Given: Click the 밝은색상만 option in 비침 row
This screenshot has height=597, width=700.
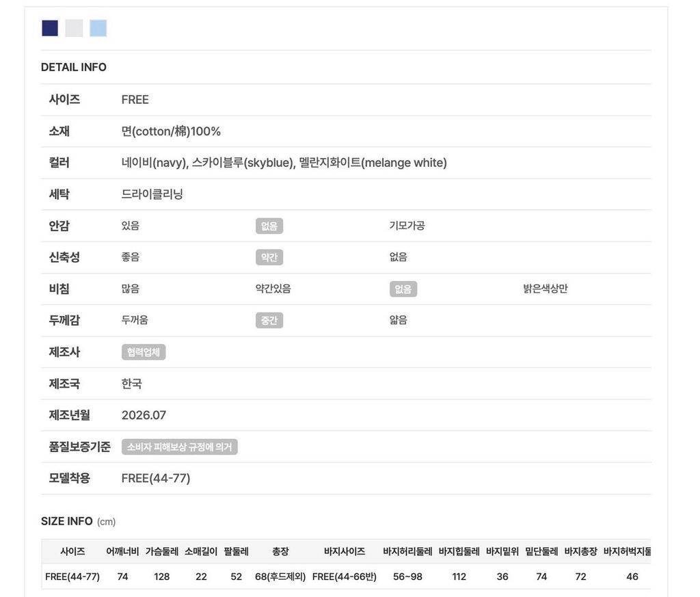Looking at the screenshot, I should (x=545, y=289).
